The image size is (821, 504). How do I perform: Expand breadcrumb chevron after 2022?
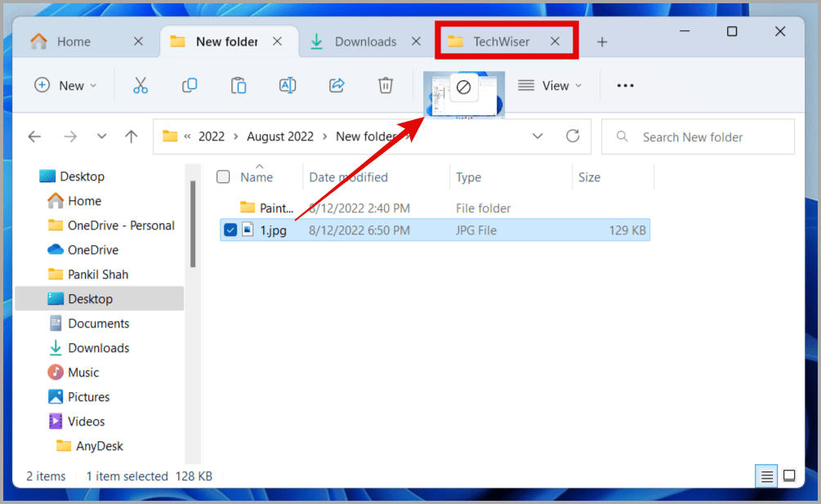(x=235, y=136)
